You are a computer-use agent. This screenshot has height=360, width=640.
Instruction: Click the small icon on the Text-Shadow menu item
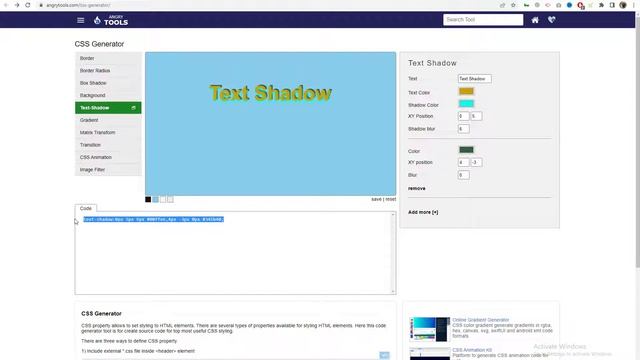pyautogui.click(x=133, y=108)
